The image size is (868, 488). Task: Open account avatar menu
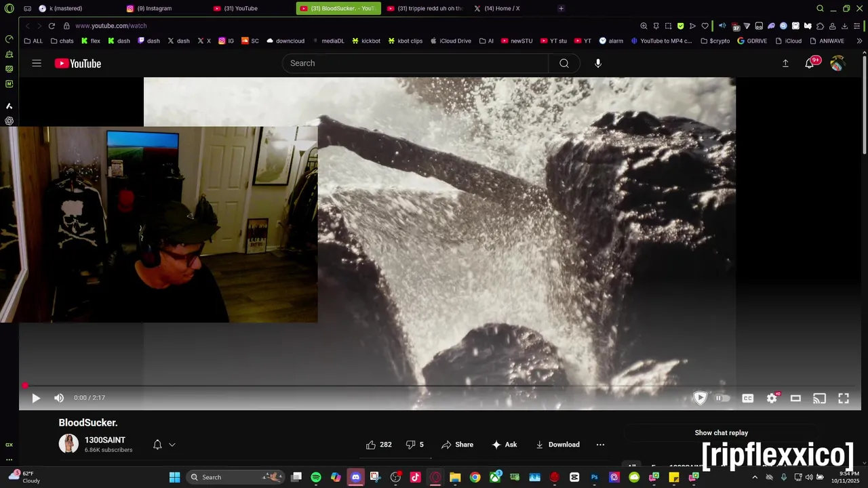[x=837, y=63]
